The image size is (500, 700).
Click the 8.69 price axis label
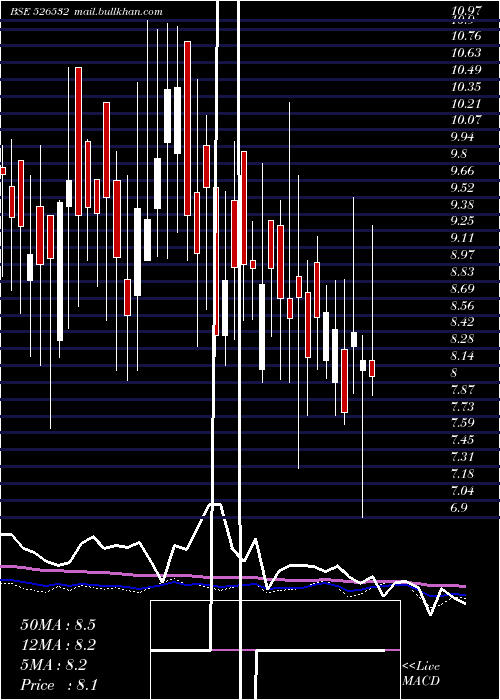click(463, 289)
